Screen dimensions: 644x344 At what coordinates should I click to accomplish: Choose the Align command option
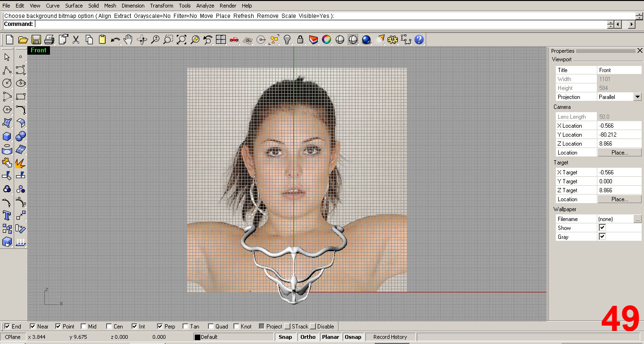click(106, 16)
